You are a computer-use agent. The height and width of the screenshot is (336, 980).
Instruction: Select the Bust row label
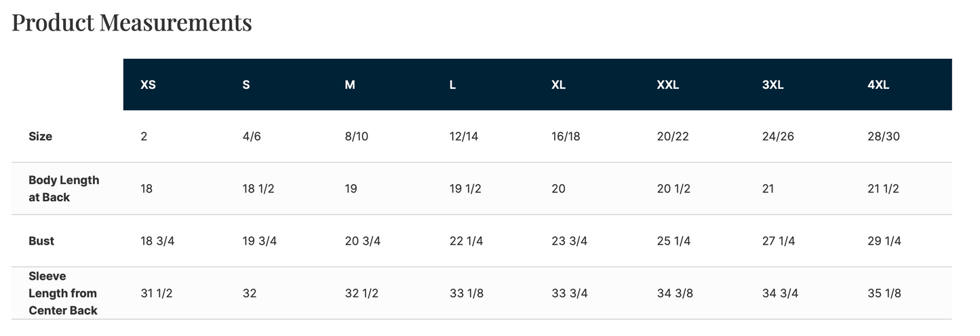click(41, 241)
